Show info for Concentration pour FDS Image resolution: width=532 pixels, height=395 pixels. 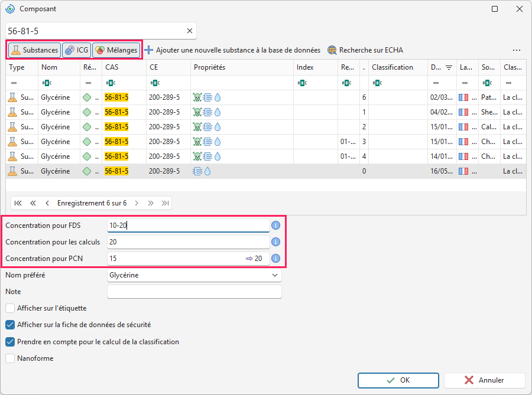pyautogui.click(x=276, y=226)
